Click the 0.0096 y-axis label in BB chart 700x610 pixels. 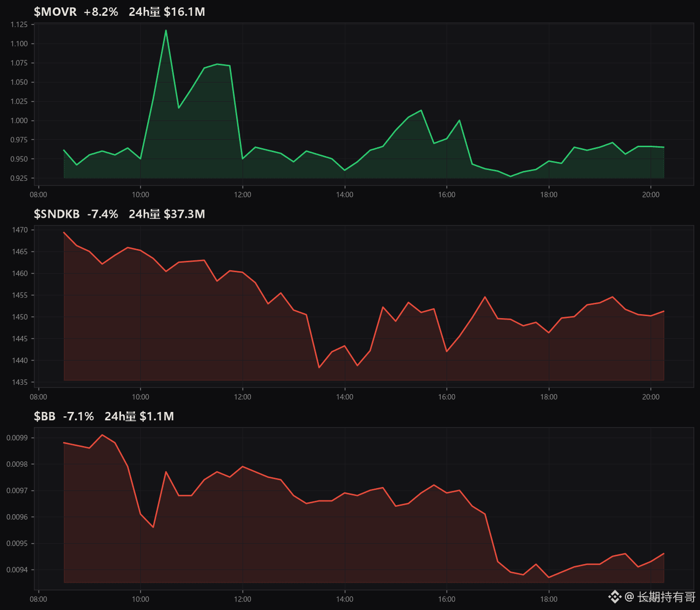click(17, 517)
